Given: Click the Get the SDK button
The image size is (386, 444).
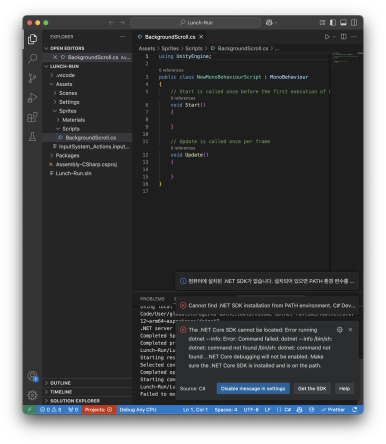Looking at the screenshot, I should pos(312,389).
